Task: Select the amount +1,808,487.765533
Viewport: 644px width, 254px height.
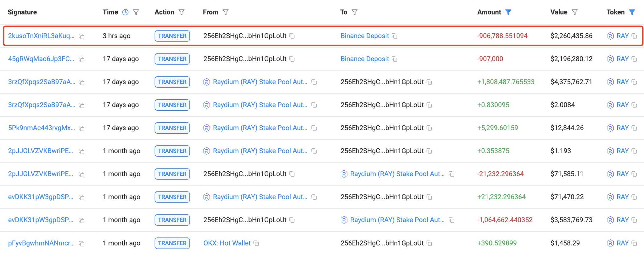Action: pyautogui.click(x=506, y=82)
